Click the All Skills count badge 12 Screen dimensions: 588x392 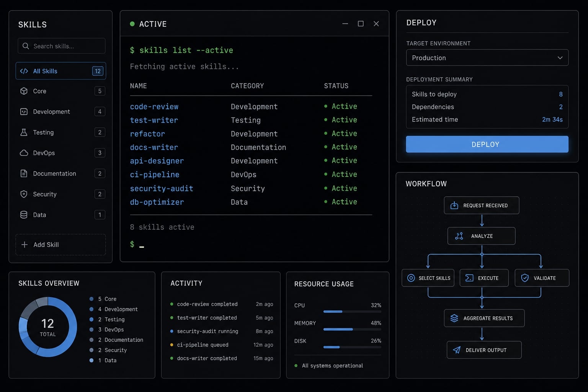pos(98,71)
